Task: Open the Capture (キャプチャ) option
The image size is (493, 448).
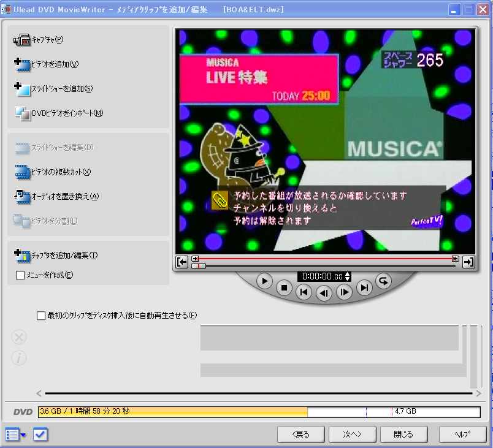Action: tap(39, 40)
